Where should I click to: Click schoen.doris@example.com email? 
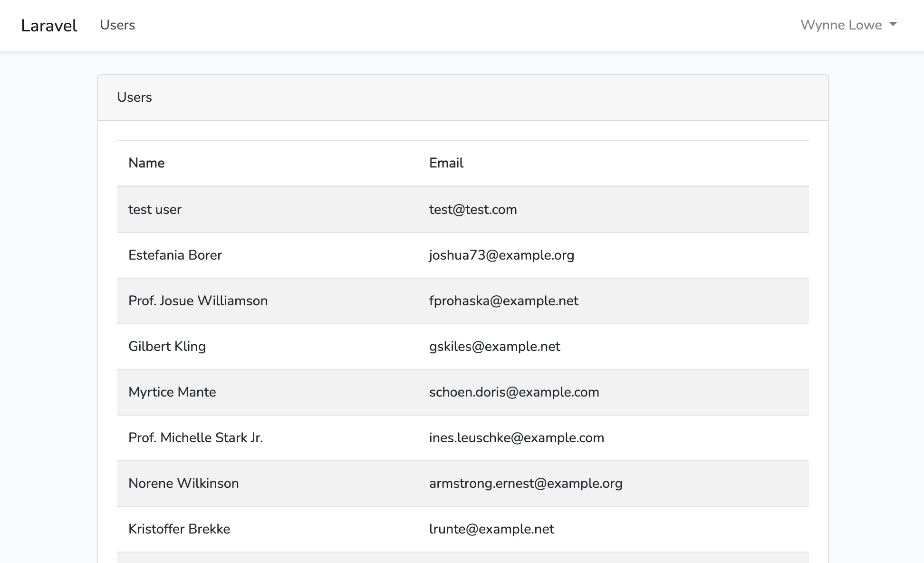514,392
